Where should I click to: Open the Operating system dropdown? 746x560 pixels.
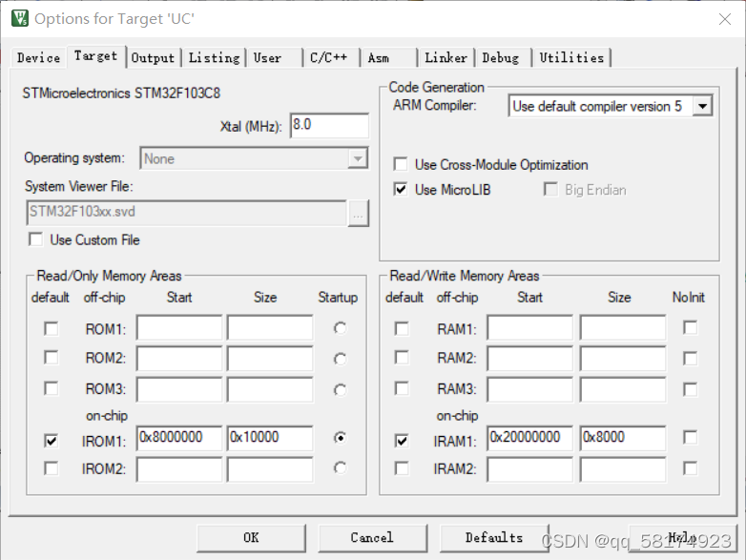point(254,158)
